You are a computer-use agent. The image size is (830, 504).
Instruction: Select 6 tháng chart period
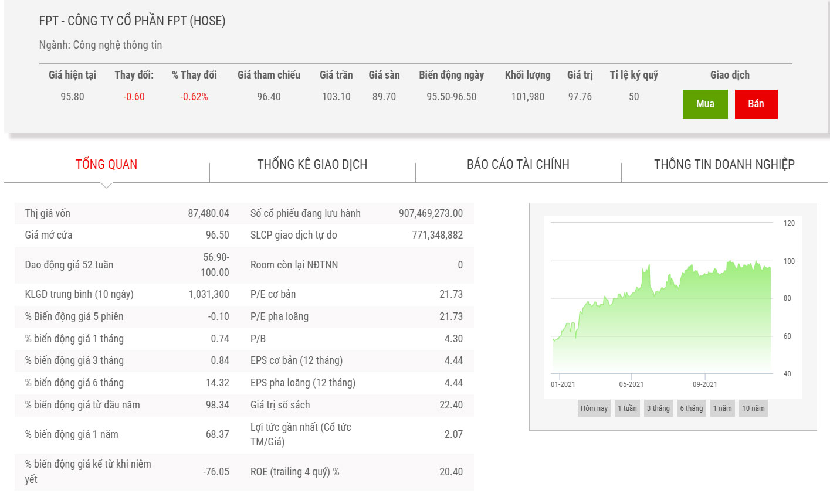point(691,408)
